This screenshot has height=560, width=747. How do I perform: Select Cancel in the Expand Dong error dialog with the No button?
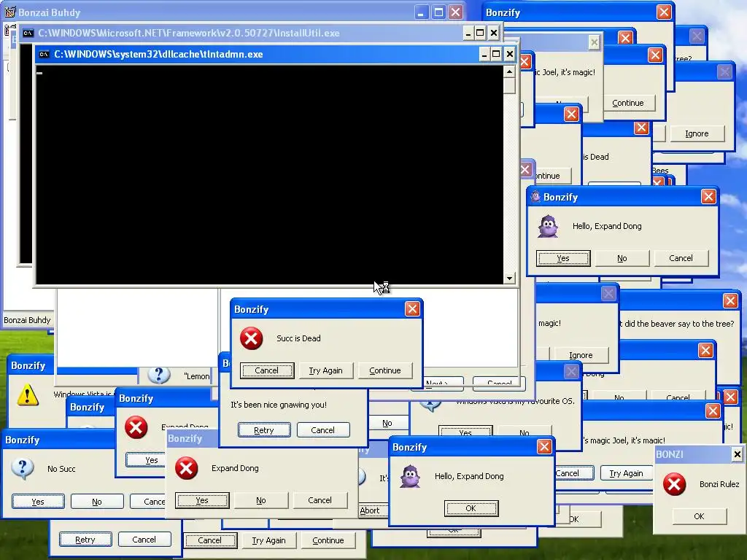pos(320,500)
